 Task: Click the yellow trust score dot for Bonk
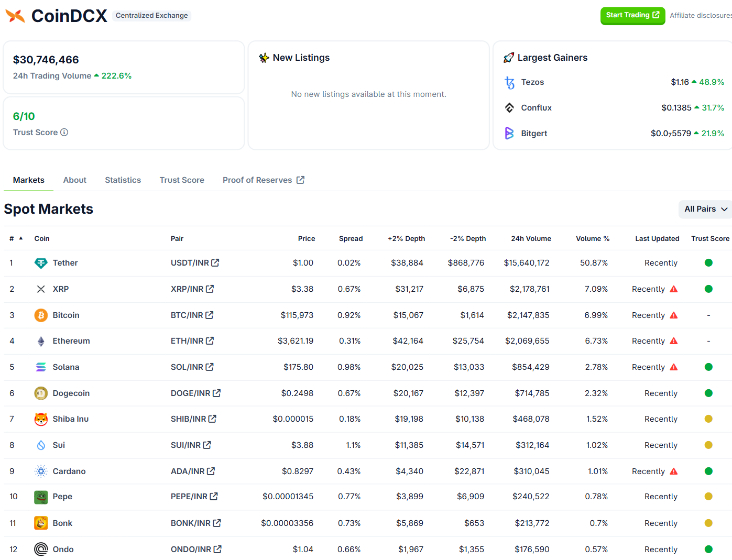708,523
